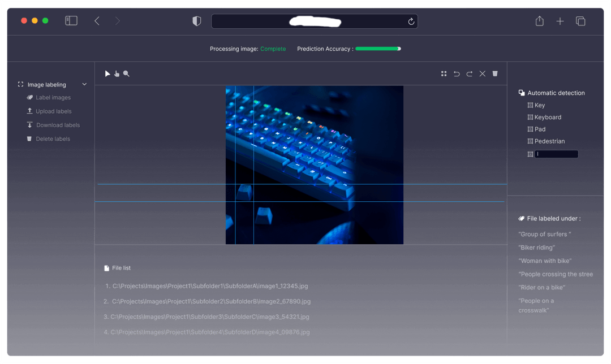Screen dimensions: 611x364
Task: Click the bounding box icon beside Pedestrian
Action: [x=530, y=141]
